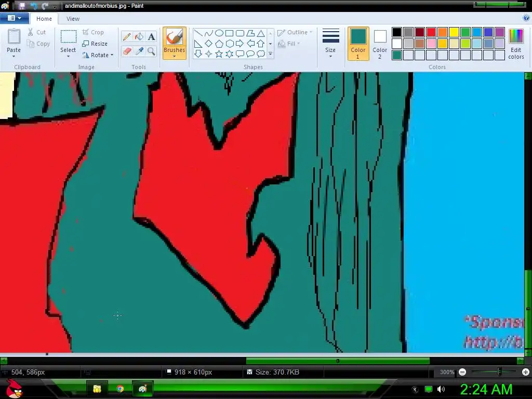Choose the Rounded rectangle shape
532x399 pixels.
[240, 33]
